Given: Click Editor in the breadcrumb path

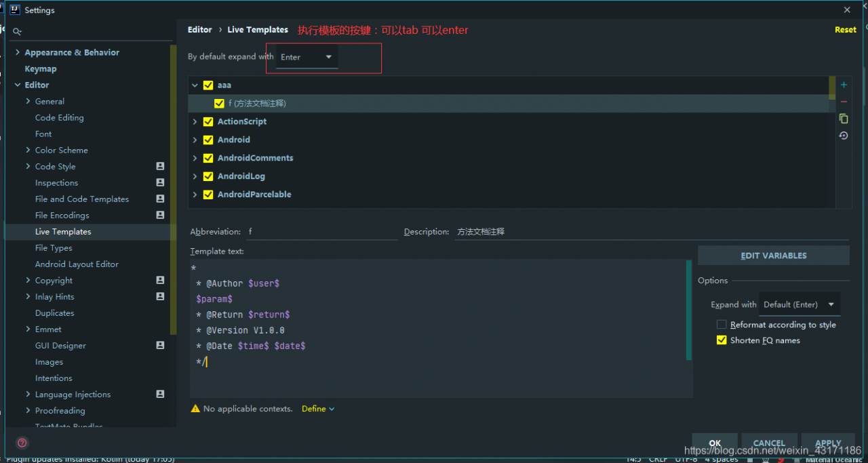Looking at the screenshot, I should click(x=200, y=30).
